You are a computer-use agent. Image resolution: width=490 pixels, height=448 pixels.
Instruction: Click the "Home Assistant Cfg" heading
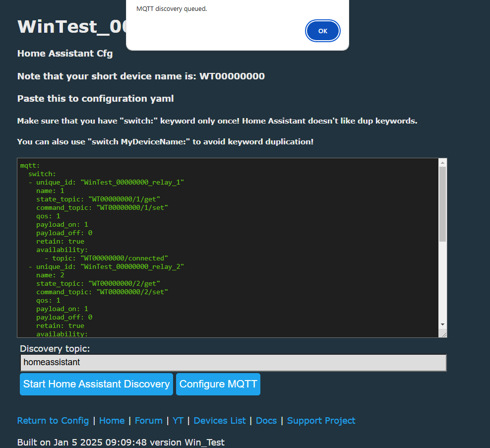65,54
